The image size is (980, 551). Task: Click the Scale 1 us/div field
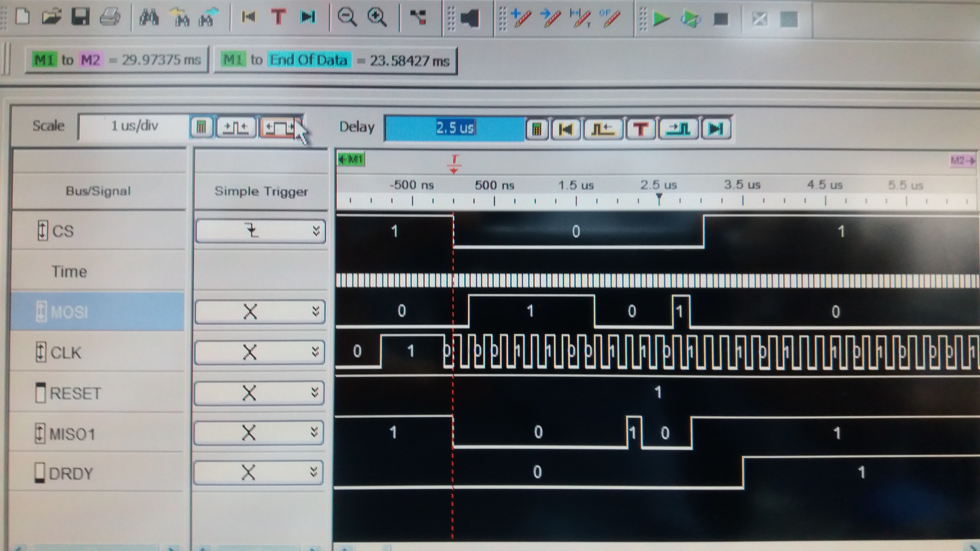[134, 126]
